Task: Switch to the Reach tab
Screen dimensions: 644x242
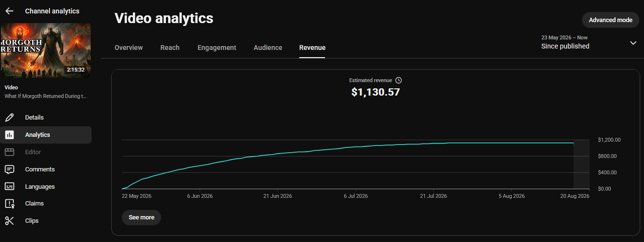Action: [x=170, y=48]
